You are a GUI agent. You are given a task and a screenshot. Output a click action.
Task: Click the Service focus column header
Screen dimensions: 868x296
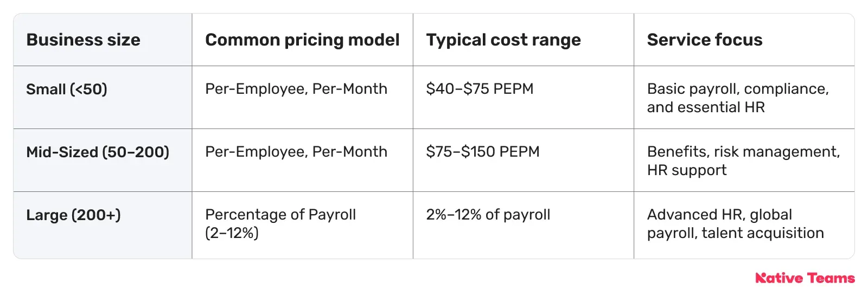[x=705, y=40]
